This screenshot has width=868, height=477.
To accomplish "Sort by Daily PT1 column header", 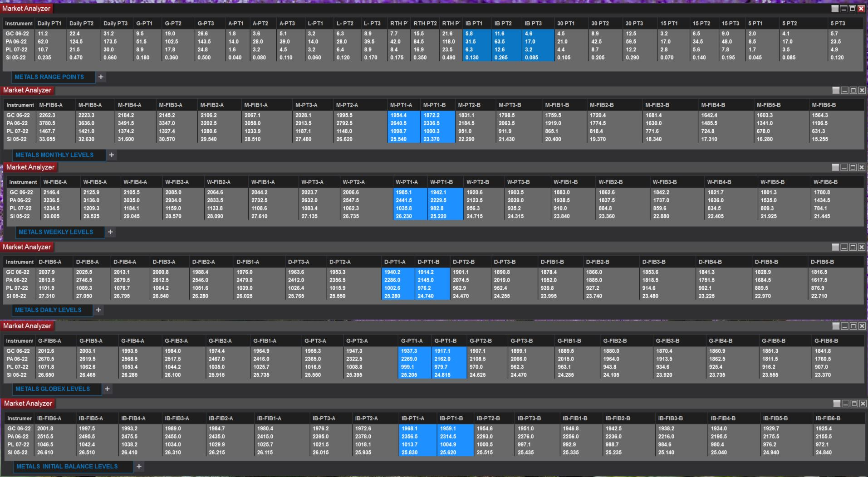I will click(50, 24).
